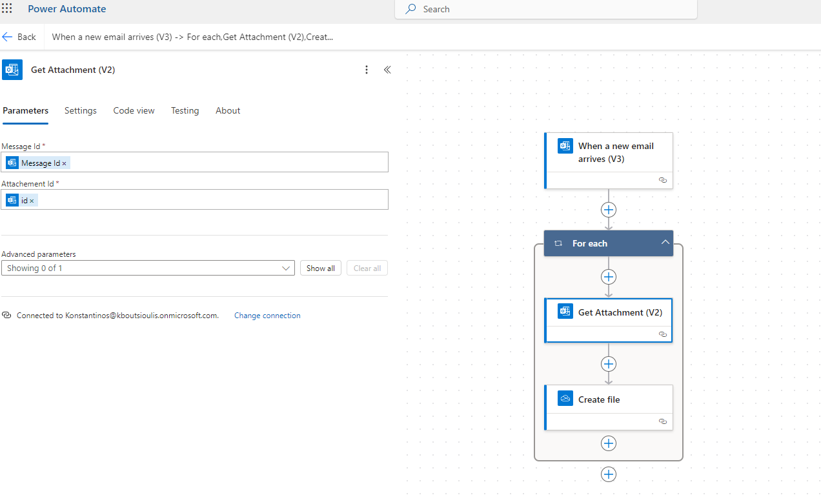The image size is (821, 504).
Task: Click Outlook icon on Get Attachment card
Action: [x=565, y=312]
